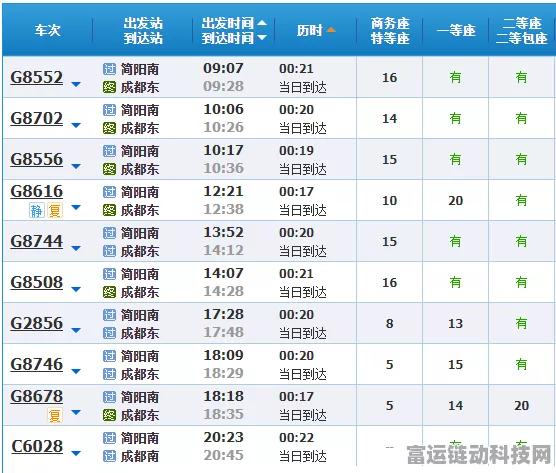Click departure time 12:21 for G8616

223,191
